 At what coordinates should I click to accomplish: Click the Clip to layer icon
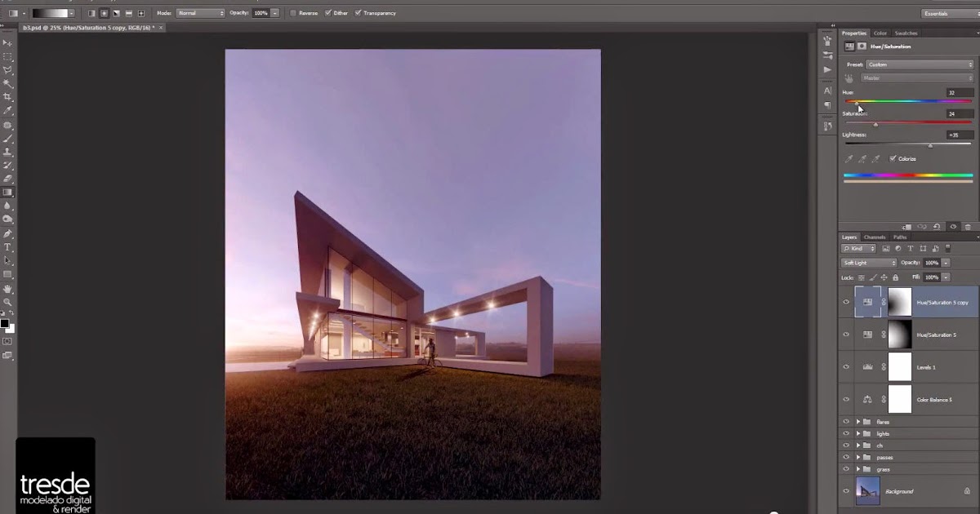click(x=906, y=226)
